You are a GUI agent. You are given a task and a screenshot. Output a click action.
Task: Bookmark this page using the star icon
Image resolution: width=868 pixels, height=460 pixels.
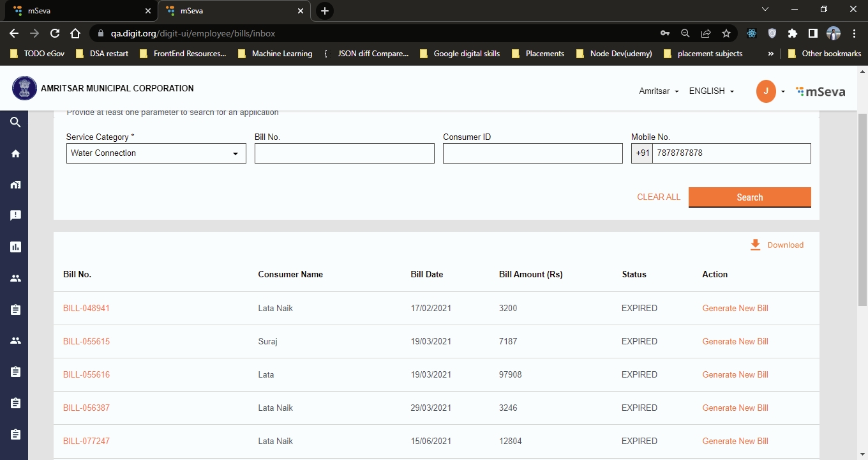point(726,33)
